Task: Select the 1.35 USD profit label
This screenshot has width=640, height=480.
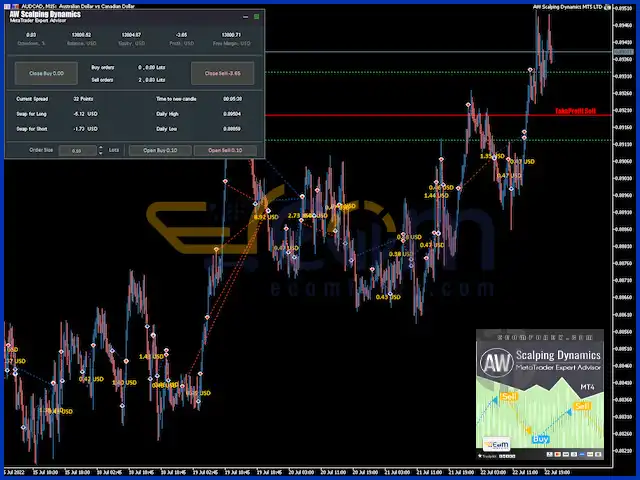Action: 492,156
